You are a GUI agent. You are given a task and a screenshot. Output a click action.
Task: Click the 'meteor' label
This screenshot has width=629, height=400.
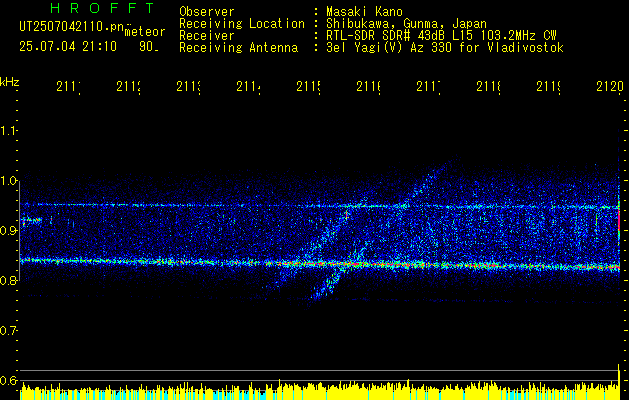coord(145,32)
